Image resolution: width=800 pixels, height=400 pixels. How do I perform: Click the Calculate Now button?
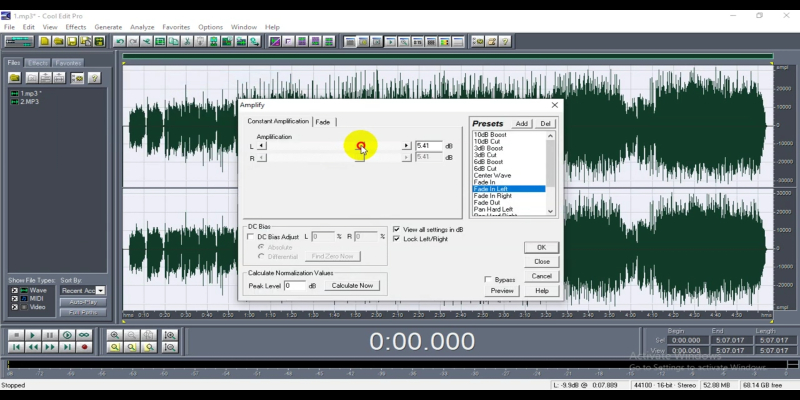pyautogui.click(x=352, y=286)
